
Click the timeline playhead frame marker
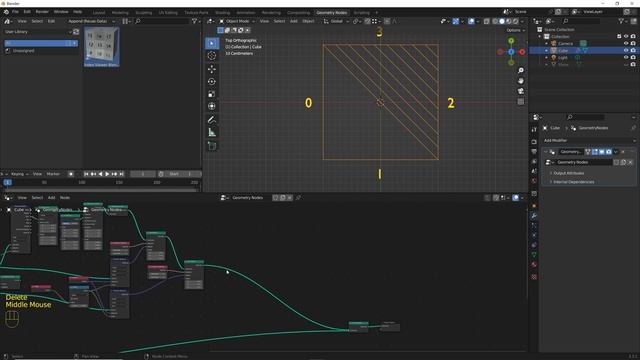(7, 182)
